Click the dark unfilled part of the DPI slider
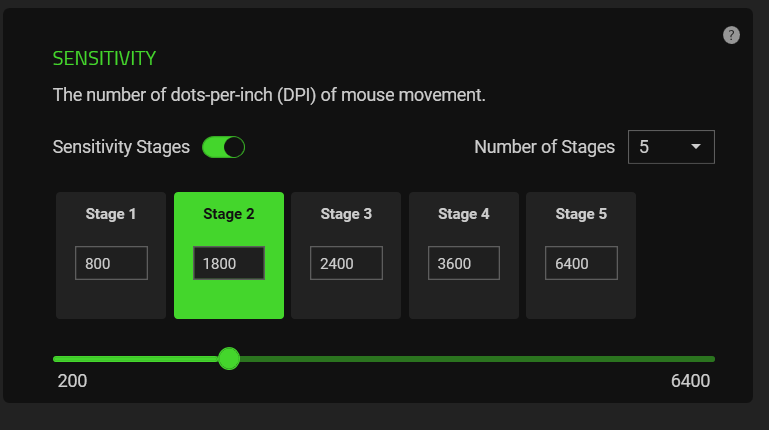Screen dimensions: 769x430 [x=480, y=358]
